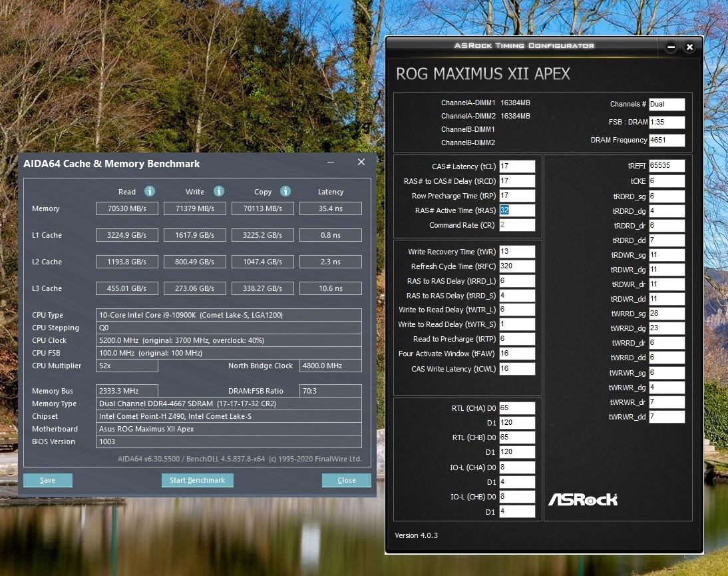This screenshot has height=576, width=728.
Task: Close the AIDA64 benchmark window
Action: coord(361,162)
